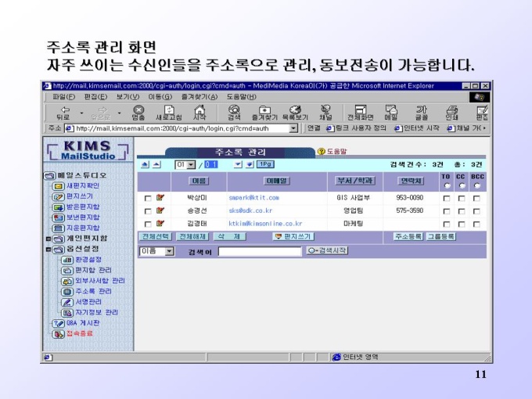Check BCC box for 김경태
Viewport: 532px width, 399px height.
[476, 225]
